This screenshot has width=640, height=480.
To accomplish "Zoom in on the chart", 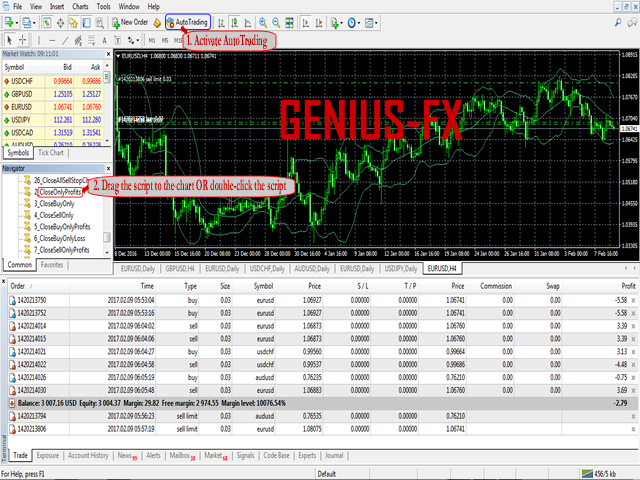I will coord(263,23).
